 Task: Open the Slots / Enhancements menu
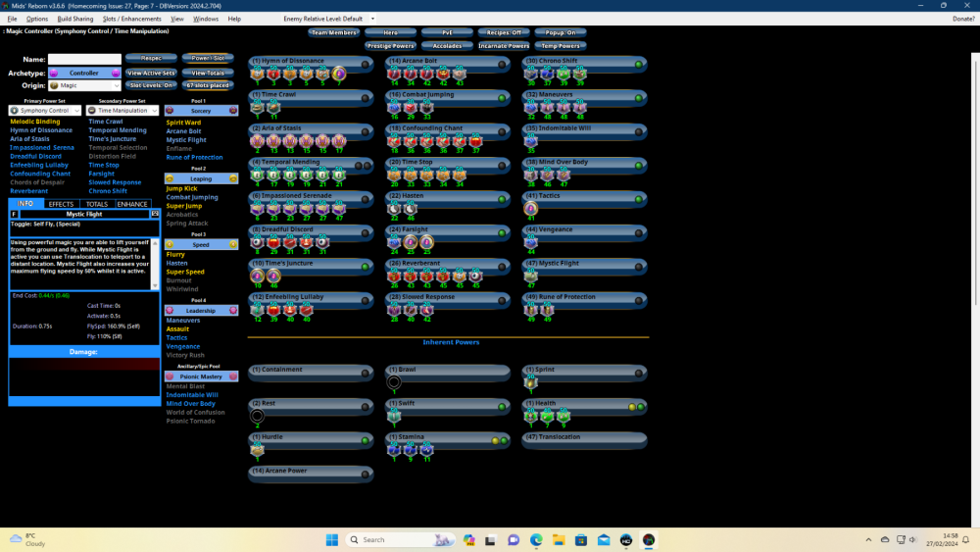click(132, 19)
